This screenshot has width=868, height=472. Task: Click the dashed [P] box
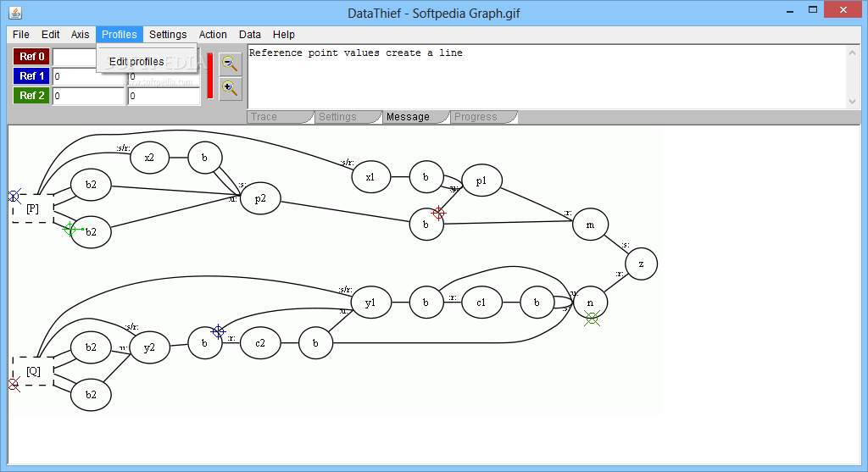coord(33,208)
